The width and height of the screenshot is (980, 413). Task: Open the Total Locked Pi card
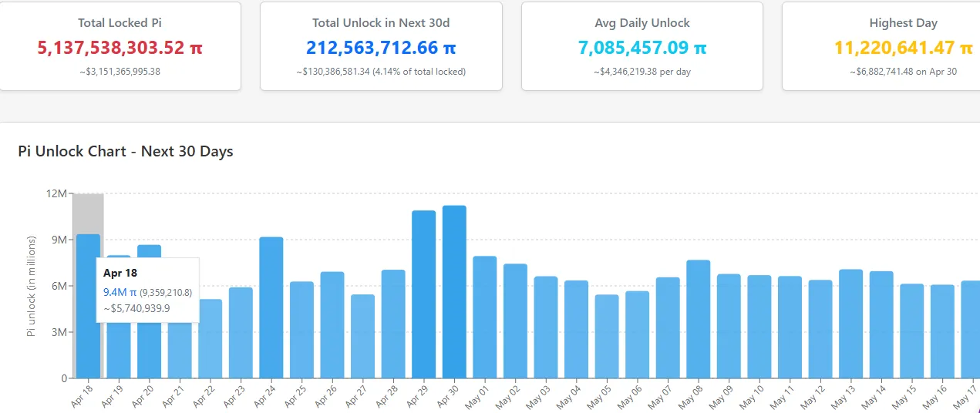pyautogui.click(x=120, y=46)
